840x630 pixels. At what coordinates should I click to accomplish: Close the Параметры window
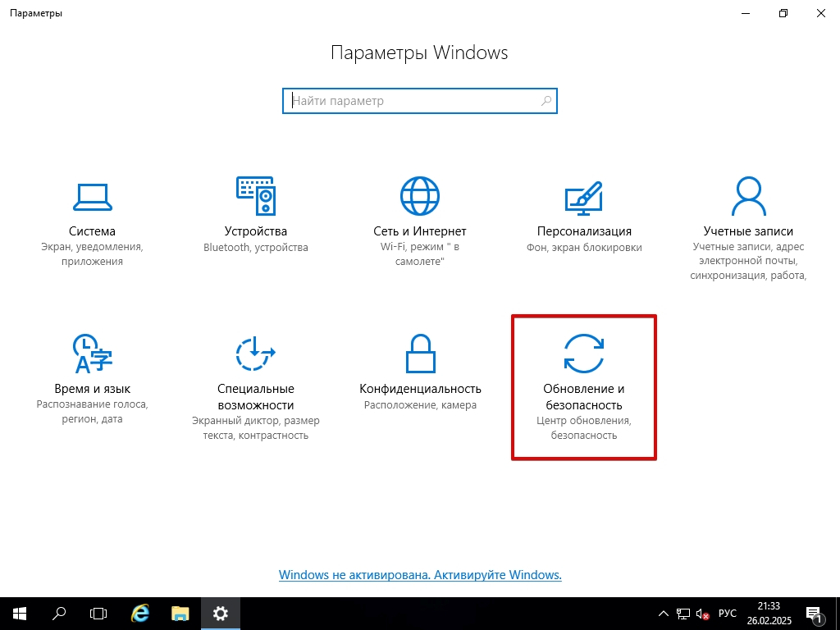tap(820, 13)
